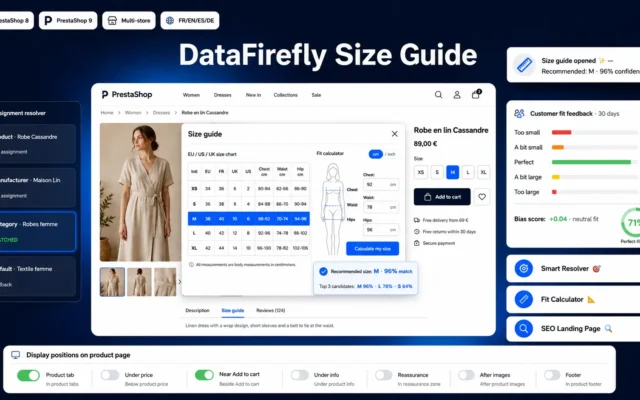Select the highlighted M row in size chart
Screen dimensions: 640x400
point(249,219)
